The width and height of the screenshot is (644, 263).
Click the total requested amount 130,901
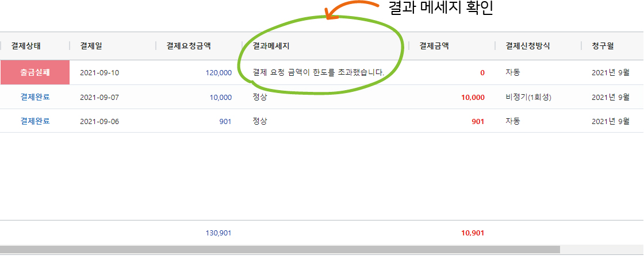(218, 233)
